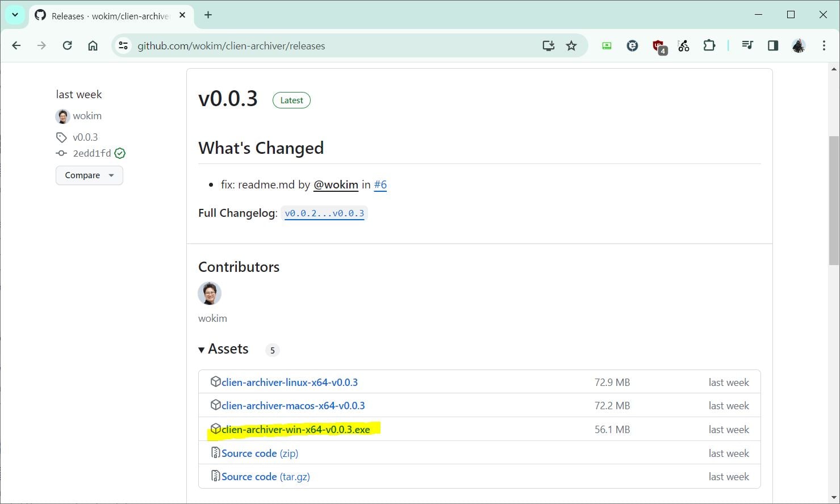Image resolution: width=840 pixels, height=504 pixels.
Task: Click the zip file icon for Source code (tar.gz)
Action: (215, 476)
